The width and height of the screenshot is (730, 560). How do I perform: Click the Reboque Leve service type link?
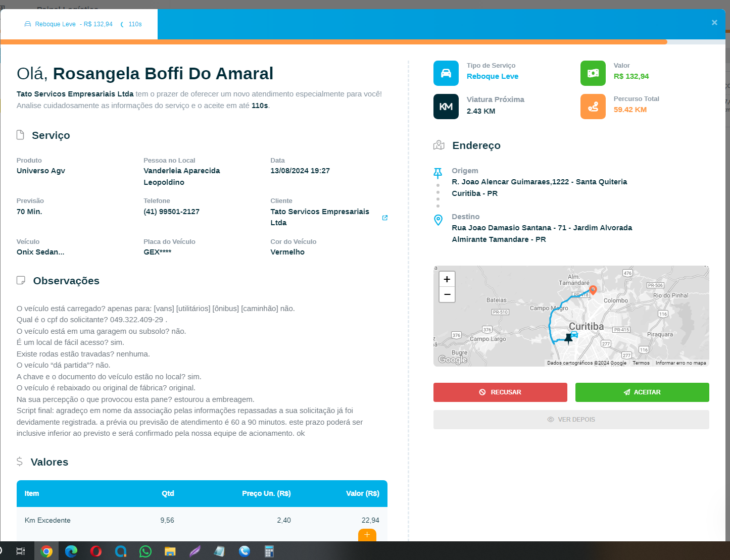pos(493,76)
